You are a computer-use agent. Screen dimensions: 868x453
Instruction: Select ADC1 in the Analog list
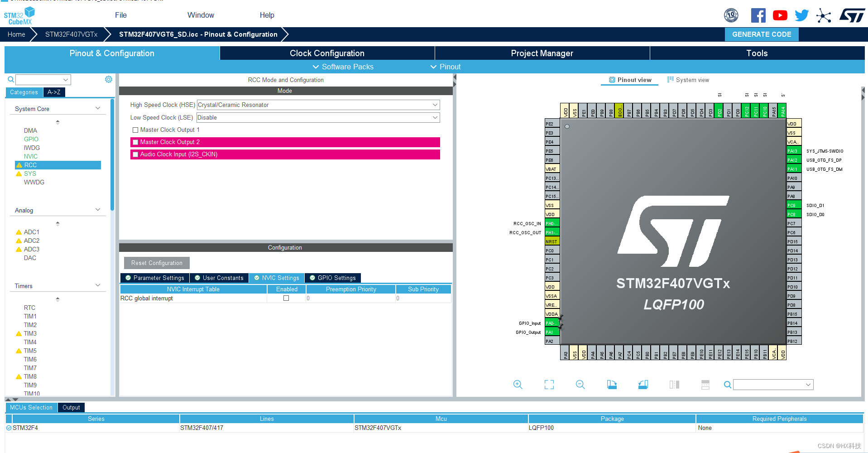[32, 232]
